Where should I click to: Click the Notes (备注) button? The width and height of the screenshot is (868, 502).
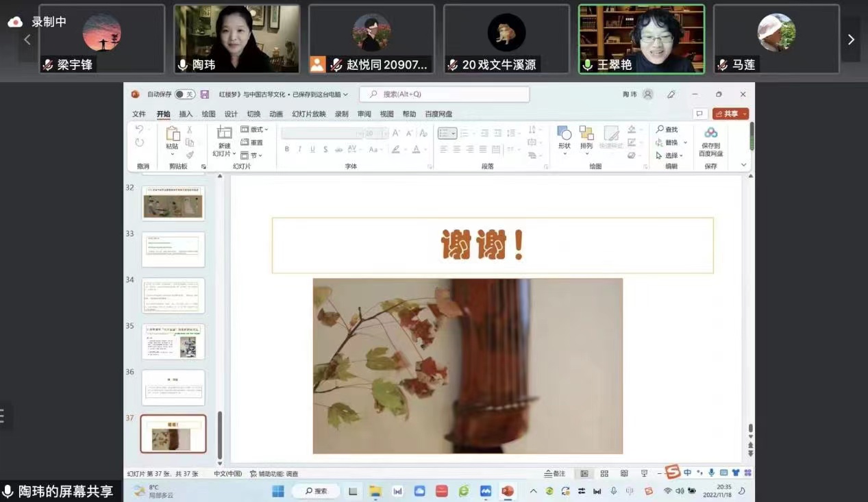pos(555,473)
